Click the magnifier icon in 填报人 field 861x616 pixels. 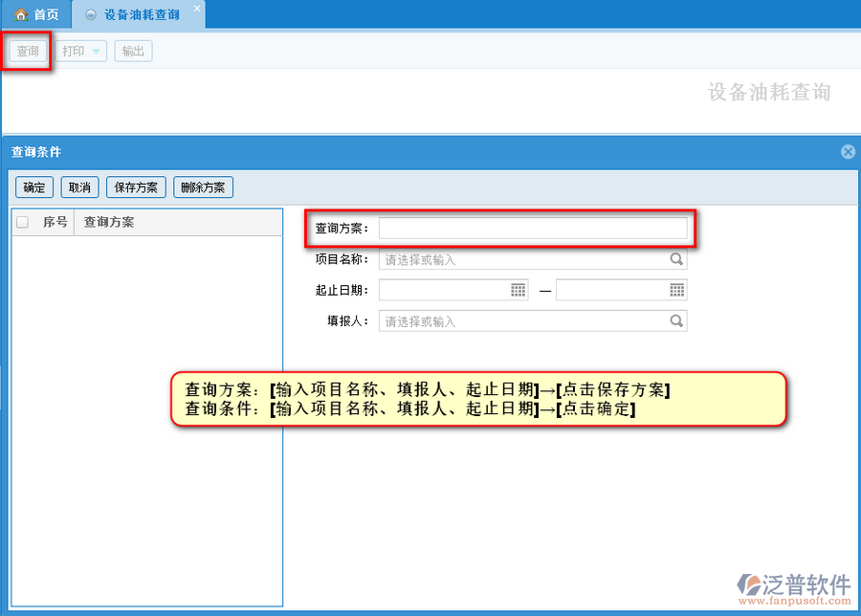point(676,321)
